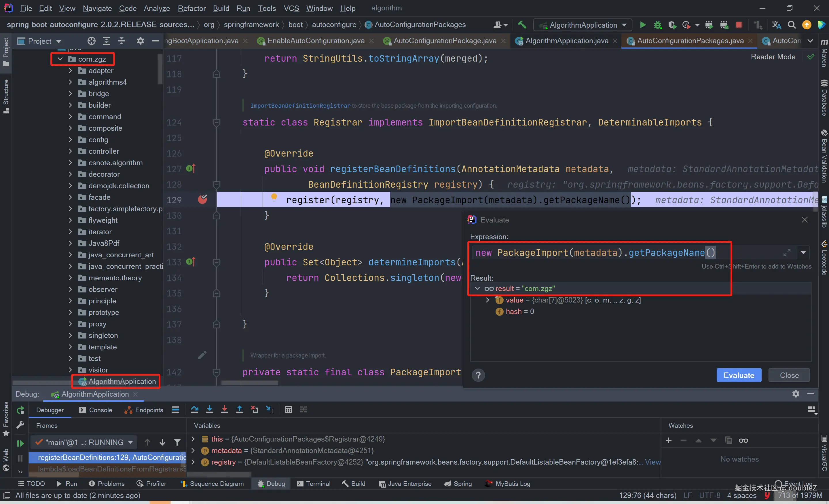This screenshot has height=504, width=829.
Task: Toggle the Maven tool window stripe
Action: [x=824, y=54]
